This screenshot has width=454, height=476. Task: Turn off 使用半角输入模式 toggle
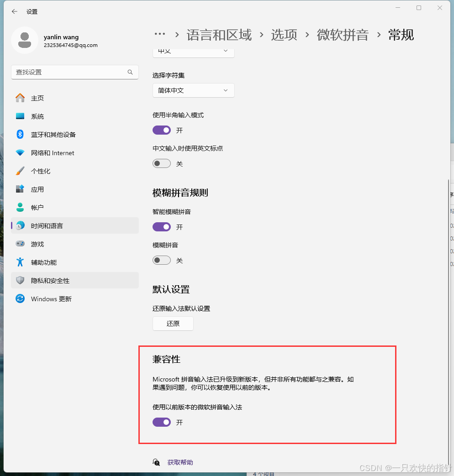(162, 130)
